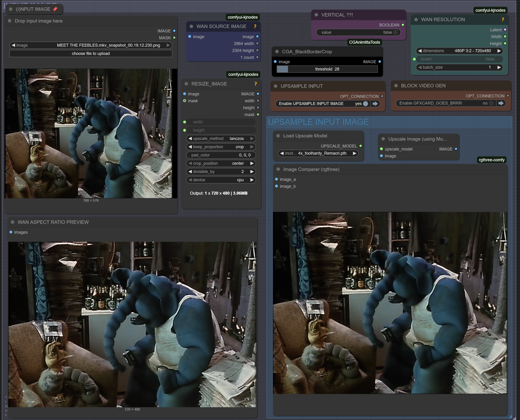Disable the Enable UPSAMPLE INPUT IMAGE toggle
The width and height of the screenshot is (520, 420).
pos(365,104)
